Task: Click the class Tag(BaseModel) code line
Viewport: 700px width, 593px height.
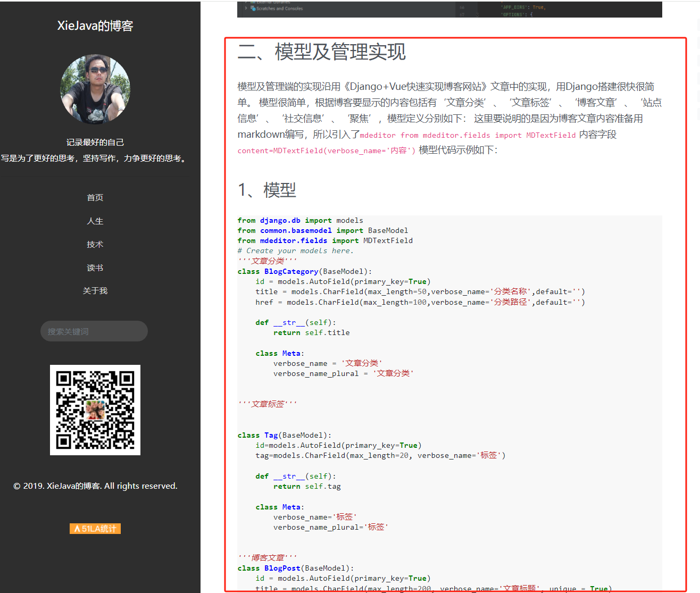Action: pos(285,435)
